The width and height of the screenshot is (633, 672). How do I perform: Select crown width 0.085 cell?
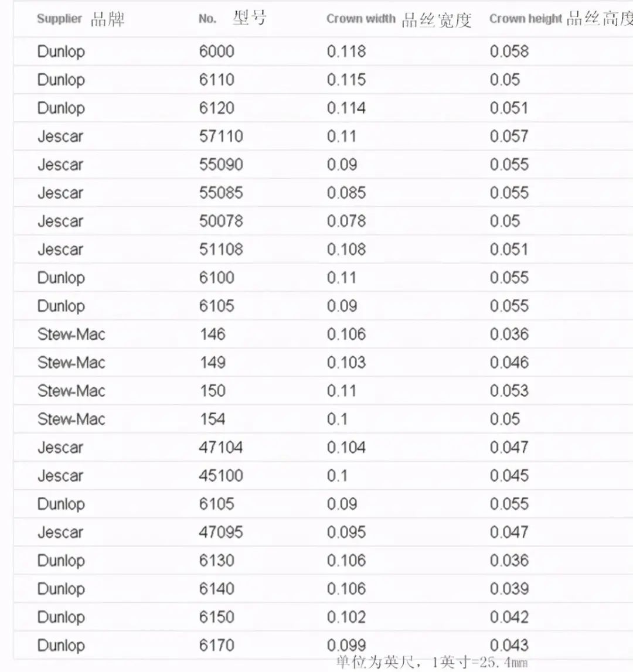(x=346, y=193)
